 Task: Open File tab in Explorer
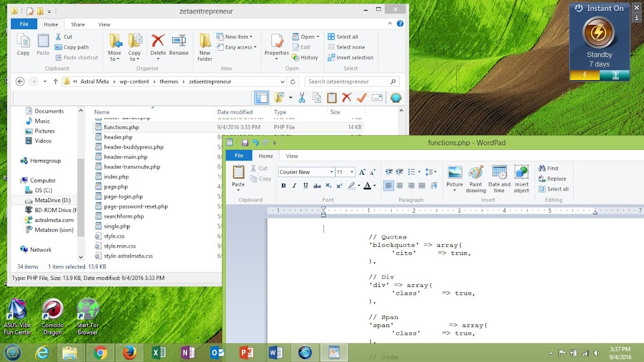(x=24, y=24)
